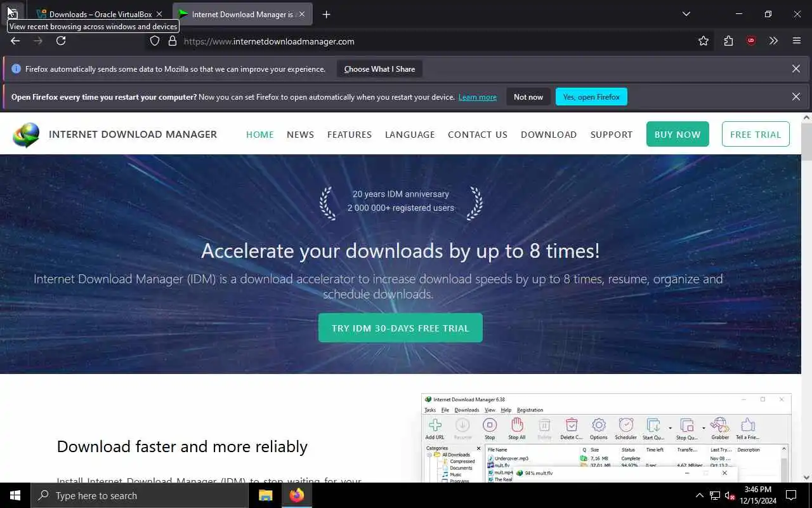812x508 pixels.
Task: Click Scheduler clock icon in IDM screenshot
Action: click(x=626, y=429)
